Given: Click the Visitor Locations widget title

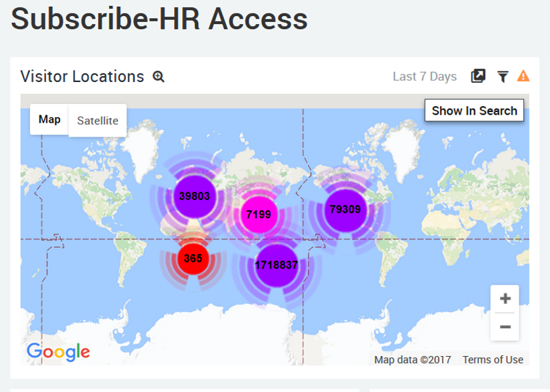Looking at the screenshot, I should coord(82,77).
